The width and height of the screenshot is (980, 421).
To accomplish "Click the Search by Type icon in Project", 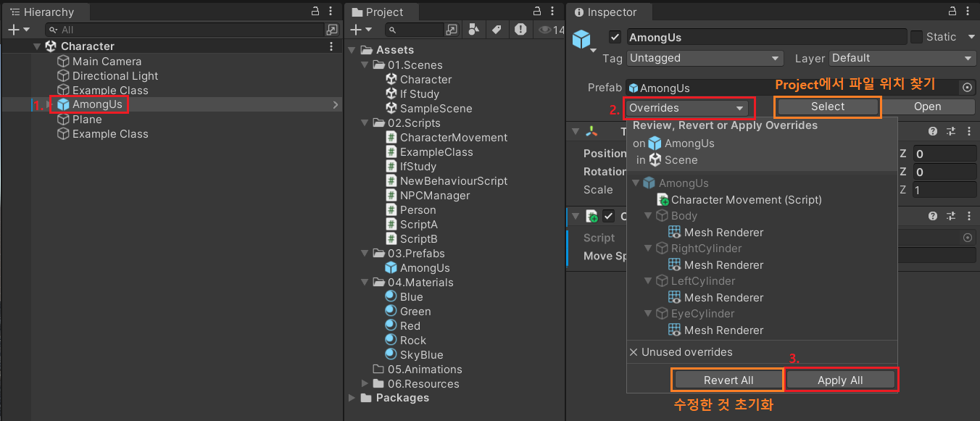I will tap(474, 30).
